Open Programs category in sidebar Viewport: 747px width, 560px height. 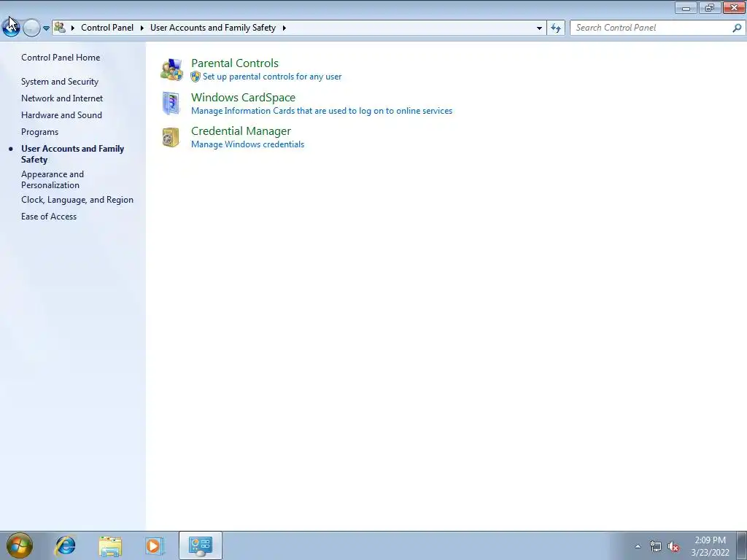click(39, 132)
